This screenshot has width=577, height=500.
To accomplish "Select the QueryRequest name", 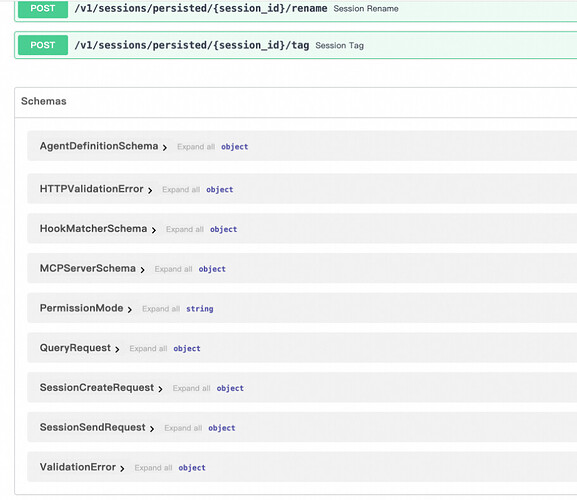I will [75, 348].
